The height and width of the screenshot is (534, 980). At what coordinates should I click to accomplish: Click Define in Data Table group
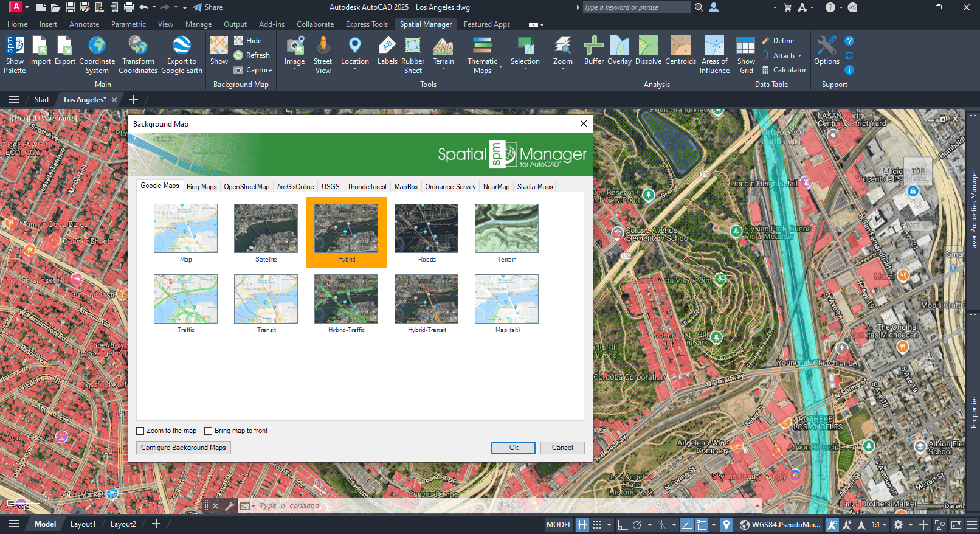[778, 41]
